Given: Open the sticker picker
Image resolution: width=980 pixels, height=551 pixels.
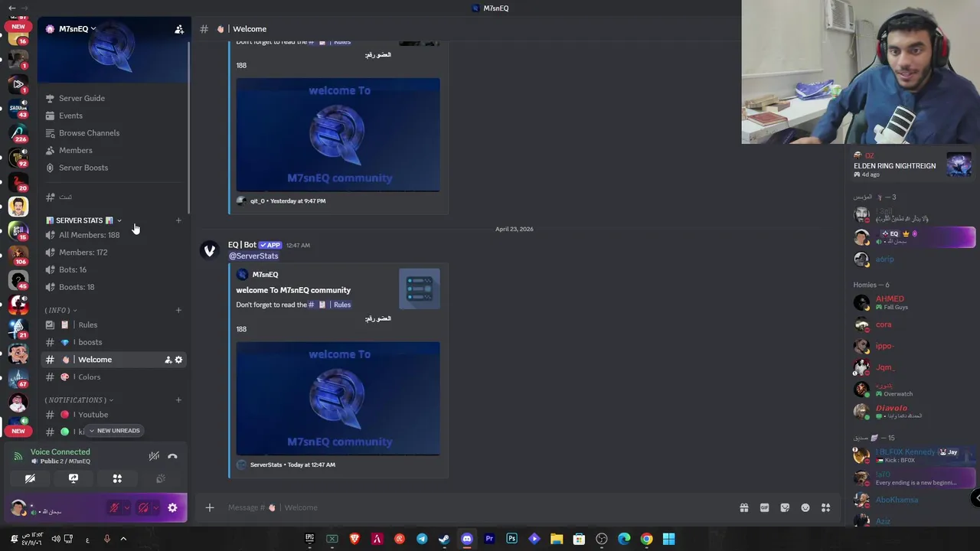Looking at the screenshot, I should (x=785, y=507).
